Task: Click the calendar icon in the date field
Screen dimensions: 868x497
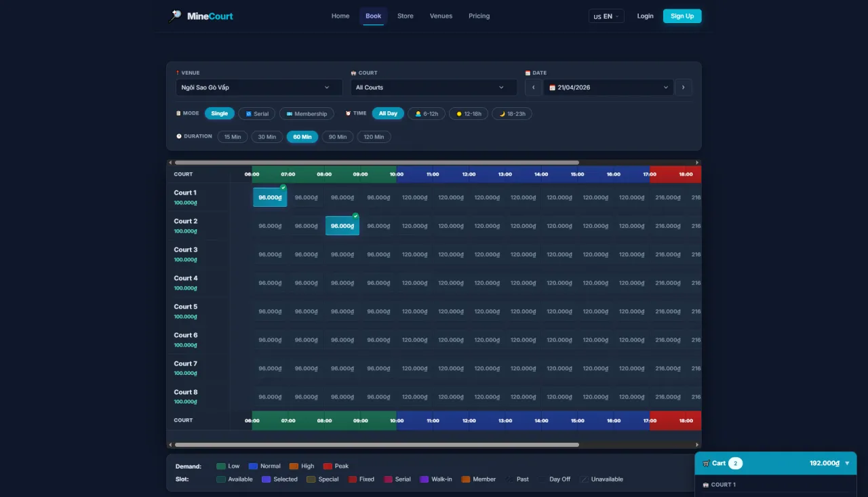Action: tap(552, 87)
